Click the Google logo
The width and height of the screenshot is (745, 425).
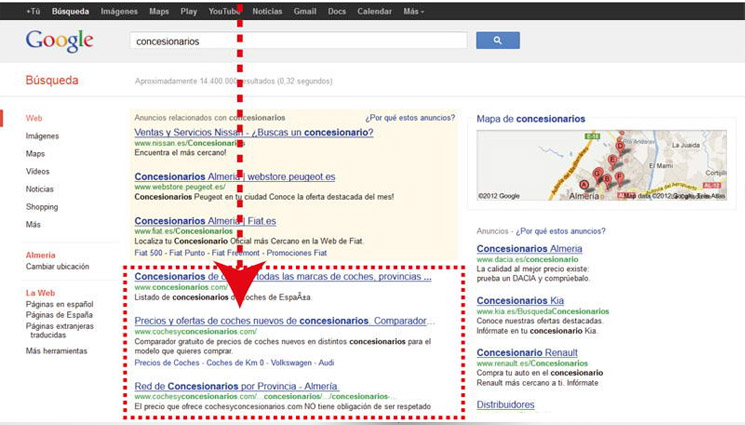pos(59,41)
